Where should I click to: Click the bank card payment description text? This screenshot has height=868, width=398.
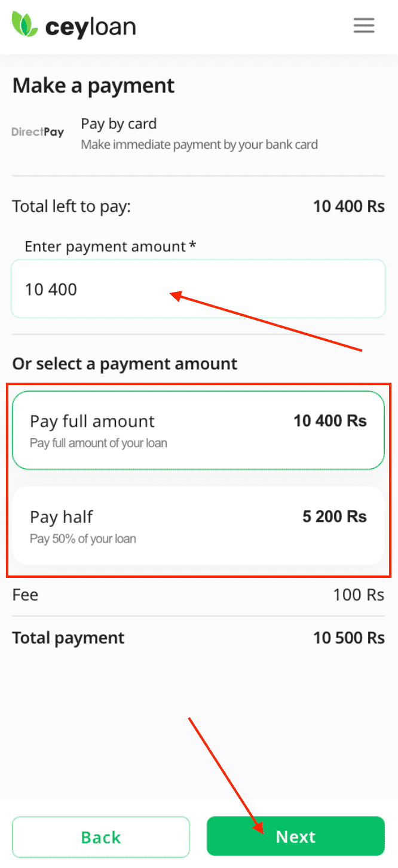point(199,144)
